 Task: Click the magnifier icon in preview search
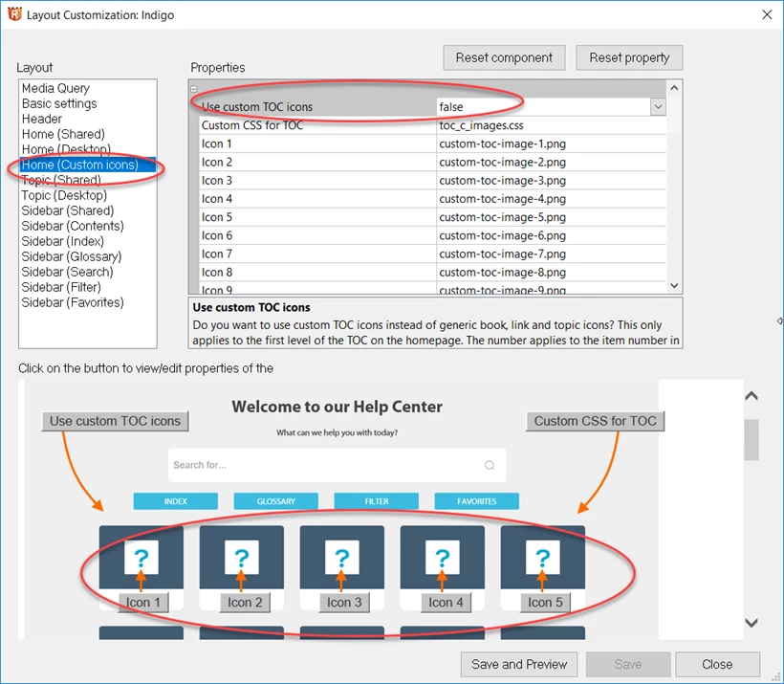click(x=490, y=465)
